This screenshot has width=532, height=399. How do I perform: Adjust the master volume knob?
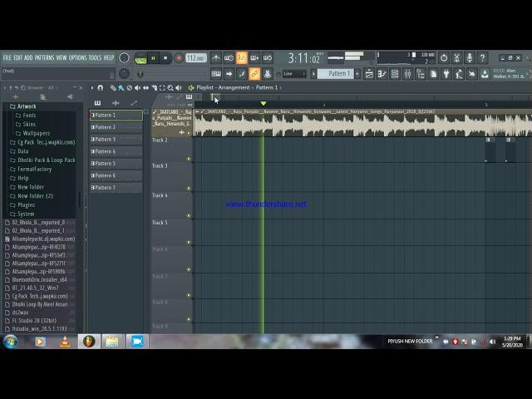tap(124, 58)
